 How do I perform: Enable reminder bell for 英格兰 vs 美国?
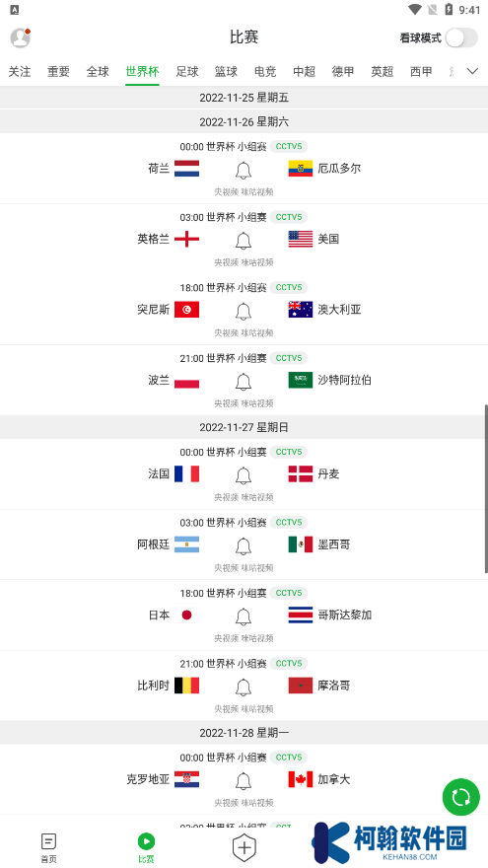tap(244, 241)
